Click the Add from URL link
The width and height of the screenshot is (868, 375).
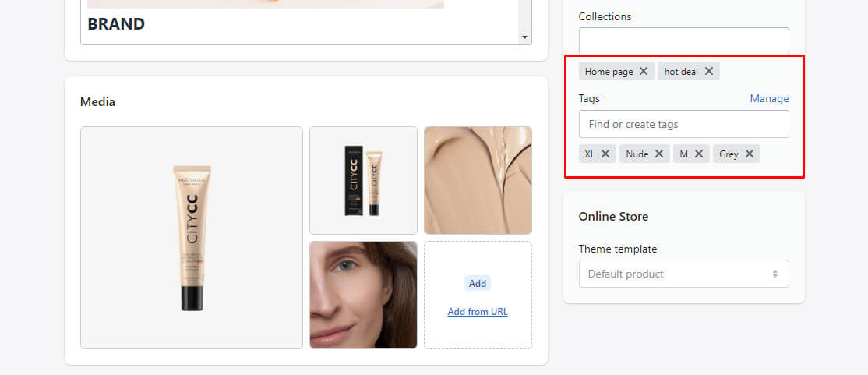coord(477,311)
